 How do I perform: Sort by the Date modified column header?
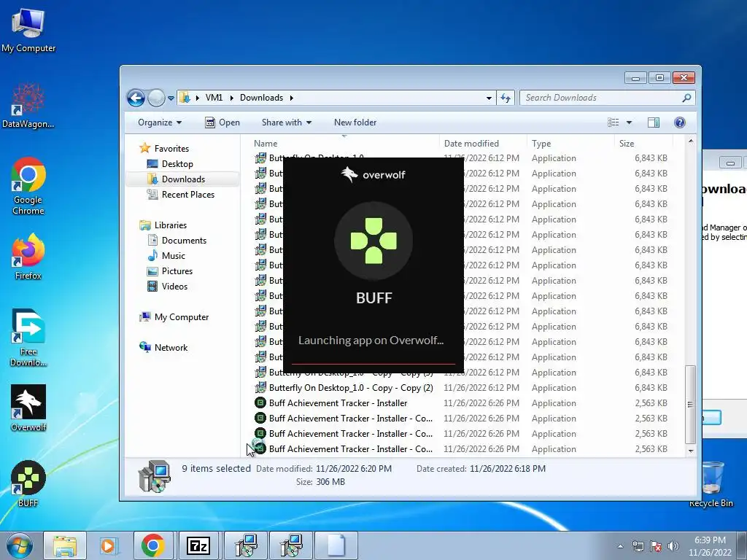pyautogui.click(x=483, y=144)
